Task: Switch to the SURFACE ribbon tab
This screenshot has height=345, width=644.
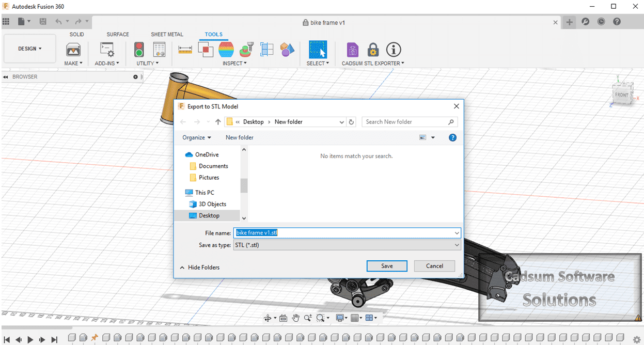Action: (x=117, y=34)
